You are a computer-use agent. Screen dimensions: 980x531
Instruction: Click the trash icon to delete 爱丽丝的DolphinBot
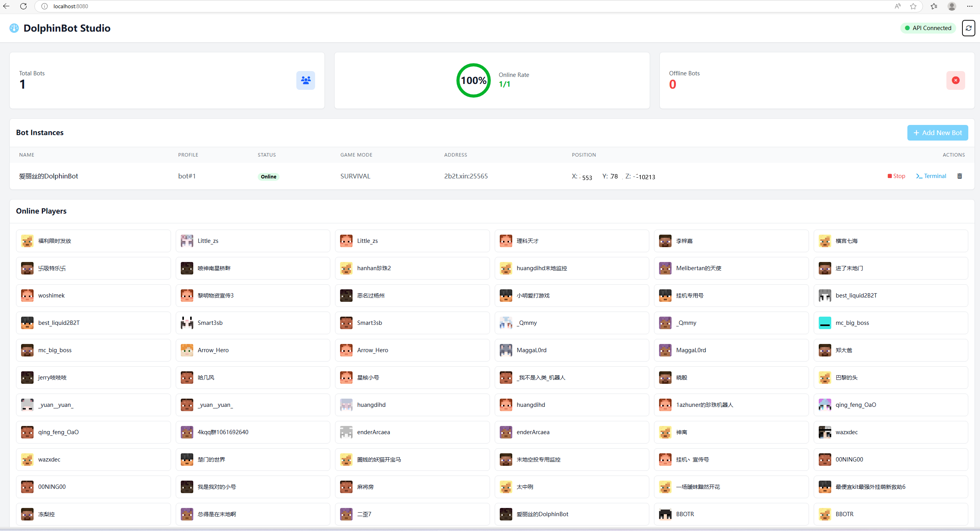tap(959, 176)
